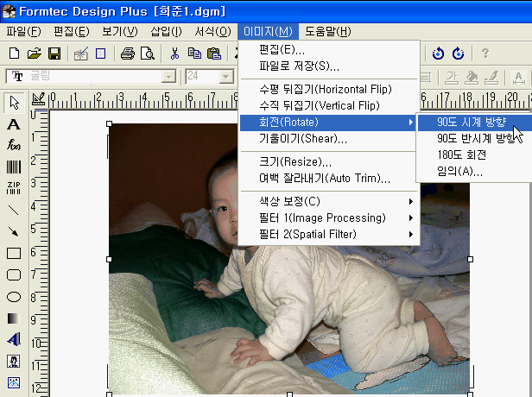Image resolution: width=532 pixels, height=397 pixels.
Task: Choose 수직 뒤집기(Vertical Flip)
Action: (x=328, y=106)
